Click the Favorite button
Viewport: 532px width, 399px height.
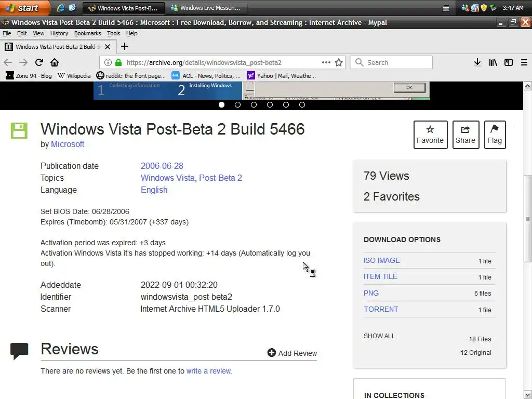pos(430,135)
